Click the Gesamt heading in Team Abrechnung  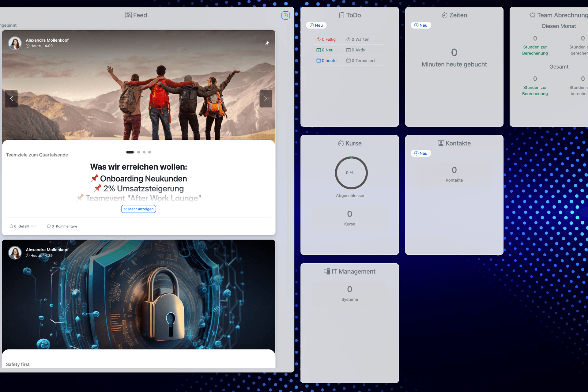pyautogui.click(x=559, y=67)
